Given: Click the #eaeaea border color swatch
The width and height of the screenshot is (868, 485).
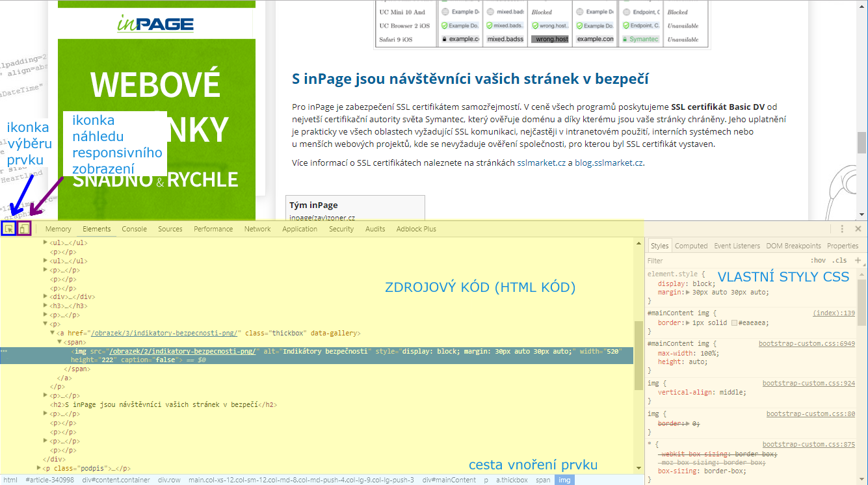Looking at the screenshot, I should (x=735, y=323).
